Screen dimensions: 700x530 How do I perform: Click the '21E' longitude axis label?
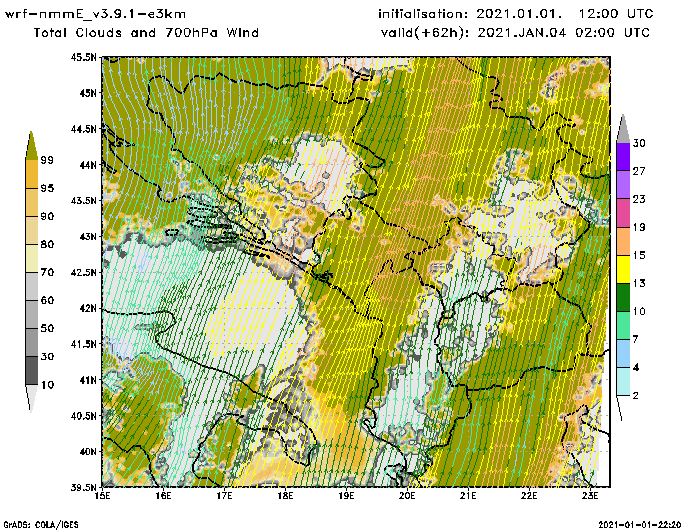click(468, 496)
